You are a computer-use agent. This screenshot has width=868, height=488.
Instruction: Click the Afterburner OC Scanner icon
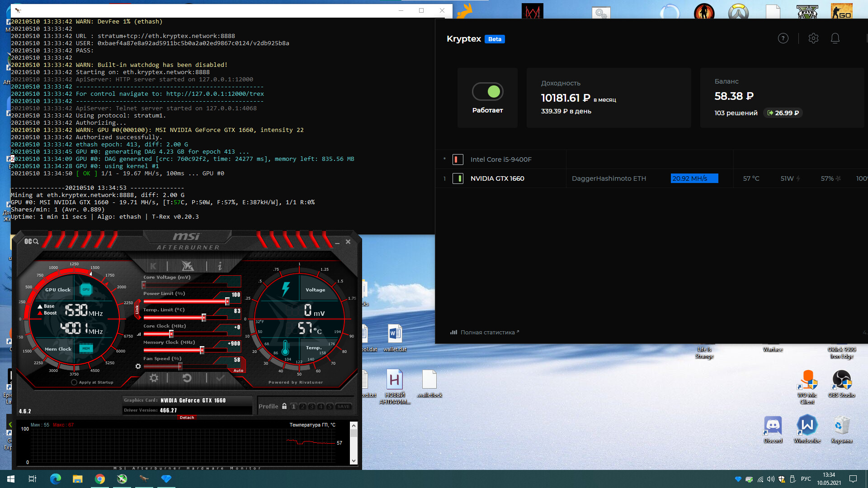click(31, 241)
